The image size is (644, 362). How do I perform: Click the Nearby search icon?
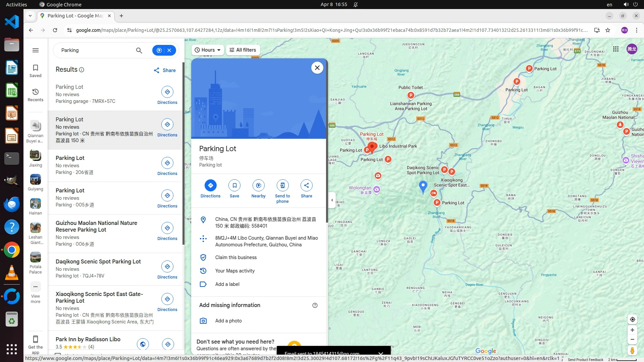click(x=258, y=185)
